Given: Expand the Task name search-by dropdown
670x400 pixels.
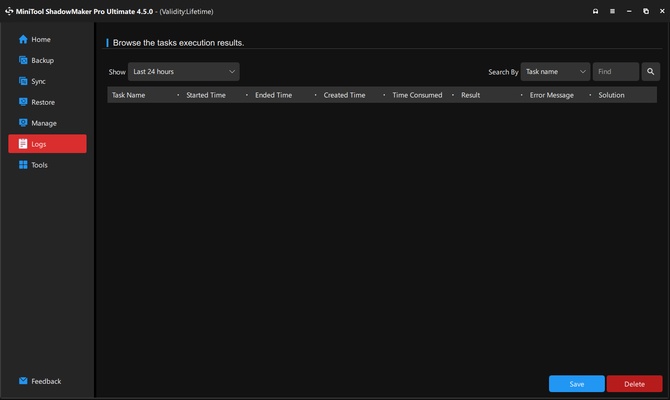Looking at the screenshot, I should point(555,72).
